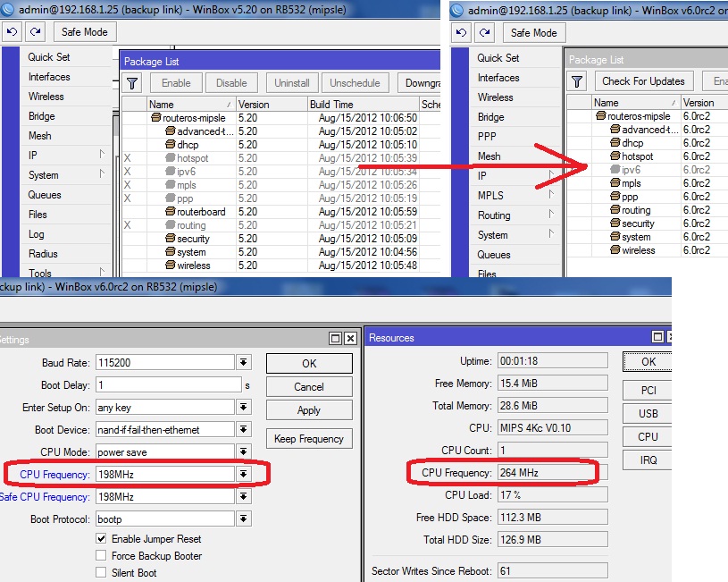
Task: Toggle Silent Boot checkbox
Action: [101, 572]
